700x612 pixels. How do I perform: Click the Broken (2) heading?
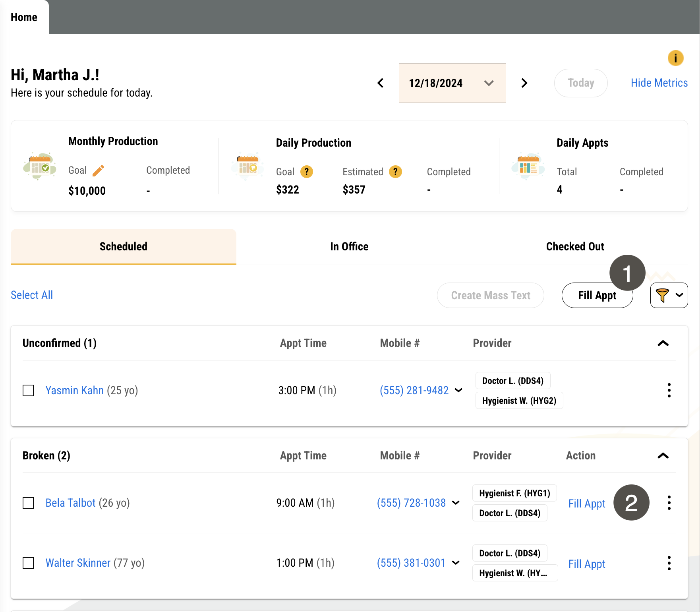tap(46, 455)
